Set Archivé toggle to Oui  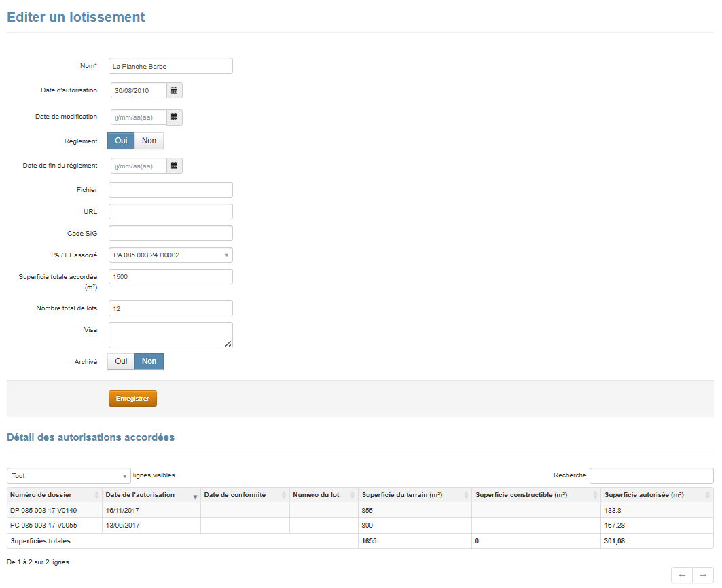coord(121,361)
